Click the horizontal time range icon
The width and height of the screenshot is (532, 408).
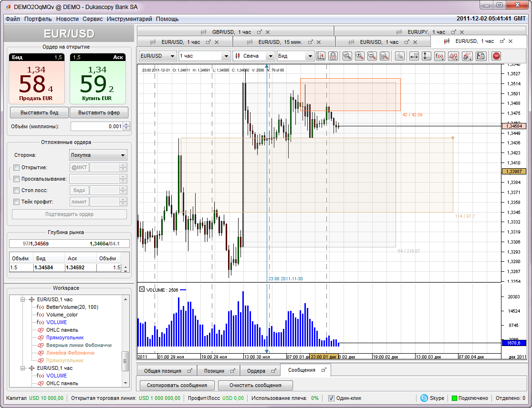click(x=414, y=56)
